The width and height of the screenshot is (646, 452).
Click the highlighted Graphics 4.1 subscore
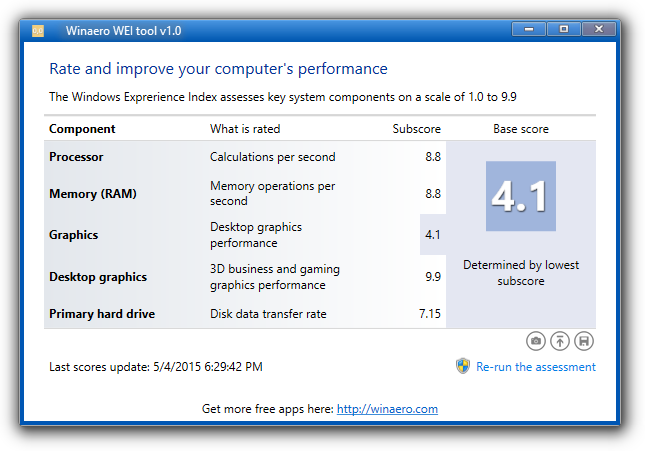[x=433, y=234]
